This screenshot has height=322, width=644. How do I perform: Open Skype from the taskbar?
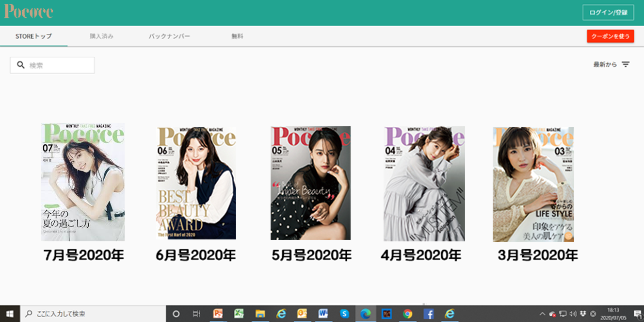coord(344,314)
